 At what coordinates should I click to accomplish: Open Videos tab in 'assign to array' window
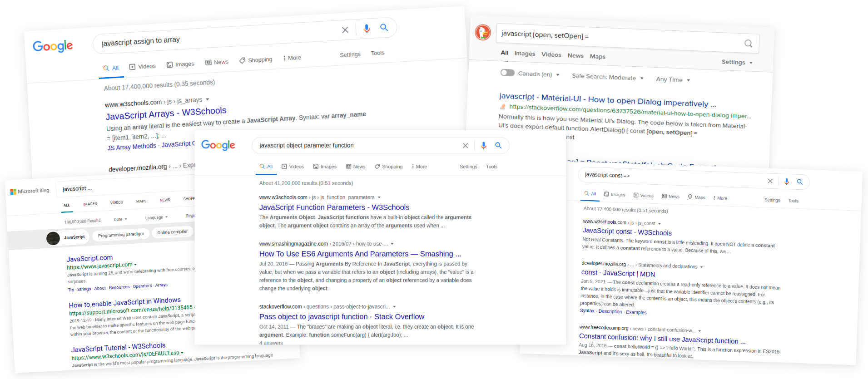(142, 66)
